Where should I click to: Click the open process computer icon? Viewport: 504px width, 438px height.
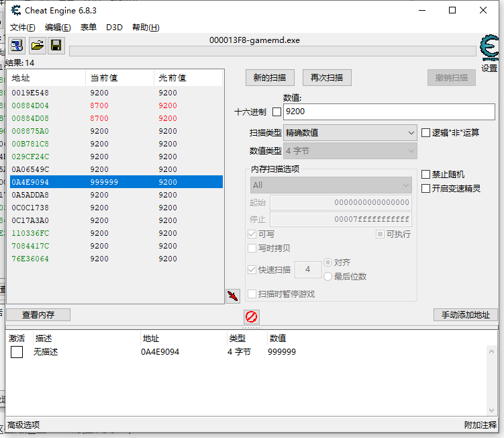coord(17,46)
